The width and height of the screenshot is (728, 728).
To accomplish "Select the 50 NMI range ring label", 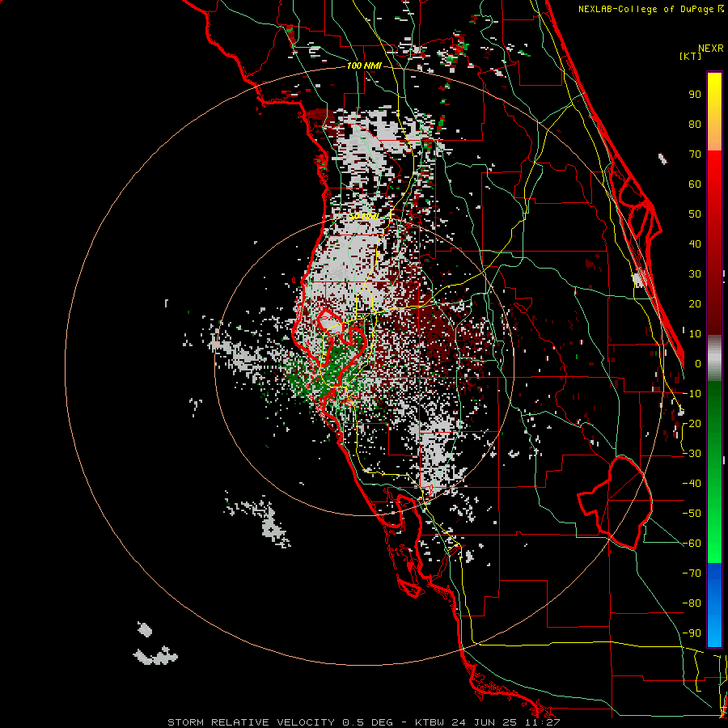I will tap(364, 216).
